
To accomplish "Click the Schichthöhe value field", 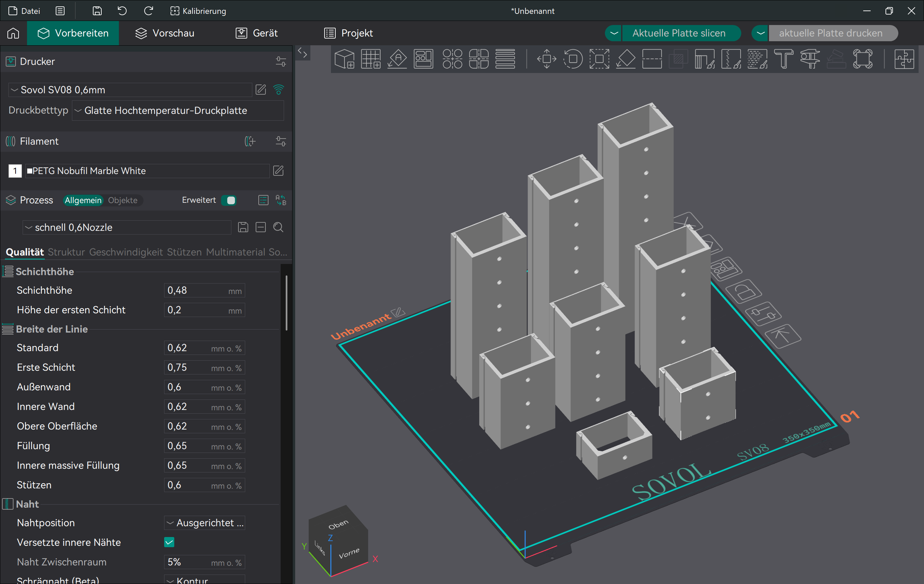I will pos(205,290).
